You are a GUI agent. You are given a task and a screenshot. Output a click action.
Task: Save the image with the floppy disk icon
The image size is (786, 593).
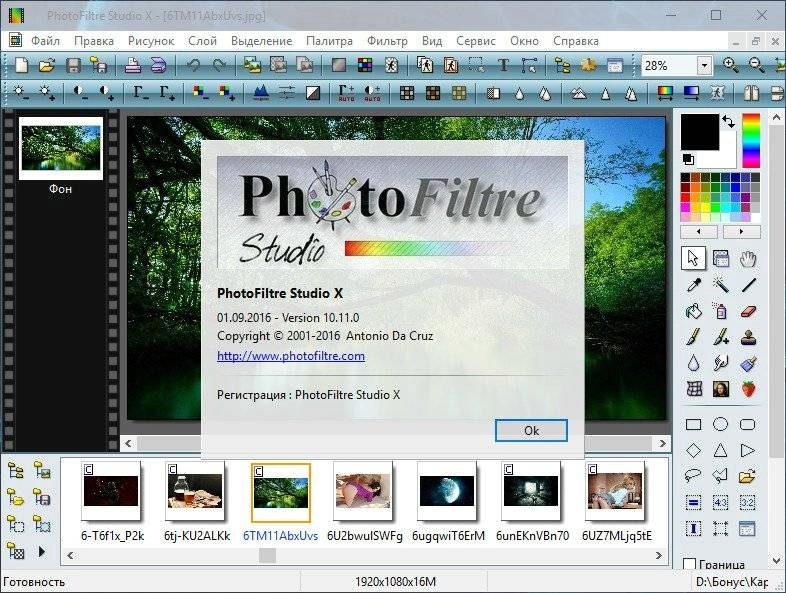pos(74,66)
